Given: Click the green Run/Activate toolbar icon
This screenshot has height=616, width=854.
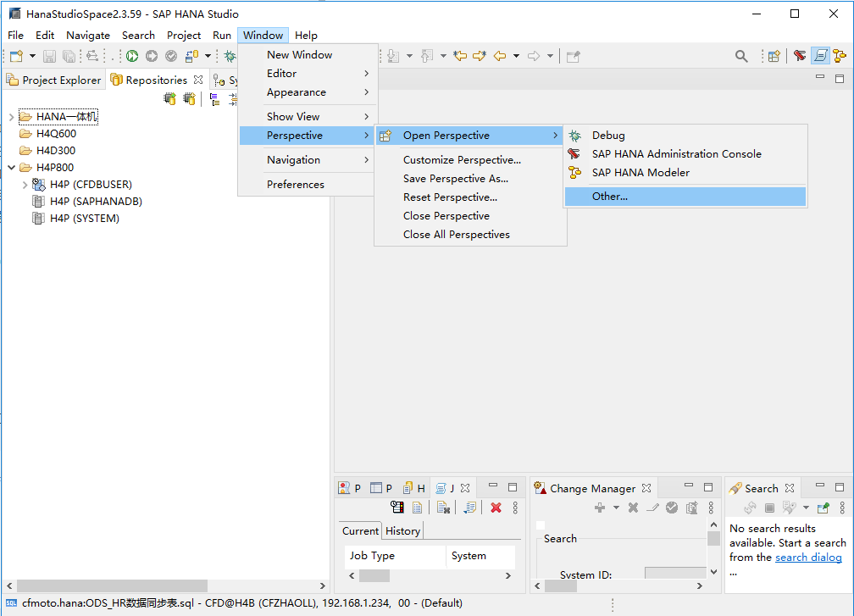Looking at the screenshot, I should 132,56.
